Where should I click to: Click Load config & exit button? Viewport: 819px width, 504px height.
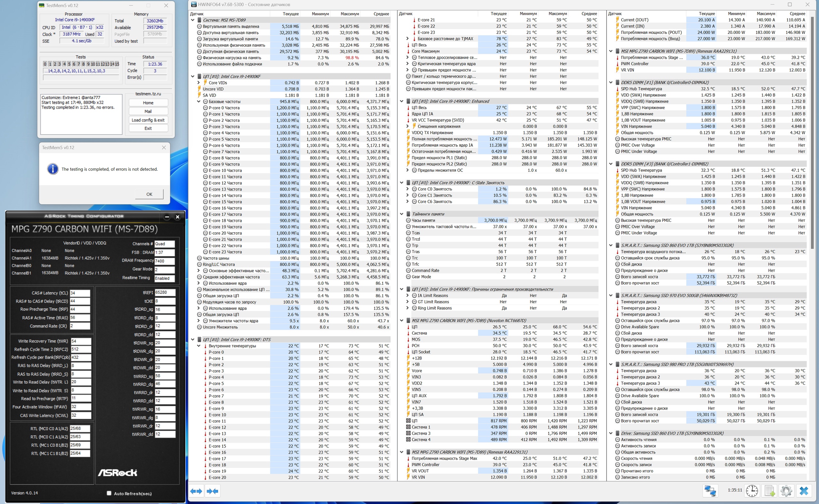(x=148, y=120)
